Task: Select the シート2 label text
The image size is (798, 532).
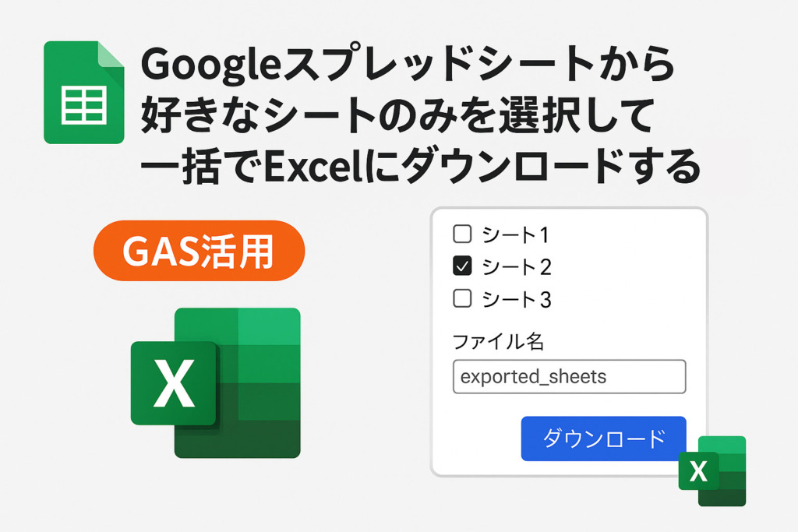Action: pyautogui.click(x=517, y=267)
